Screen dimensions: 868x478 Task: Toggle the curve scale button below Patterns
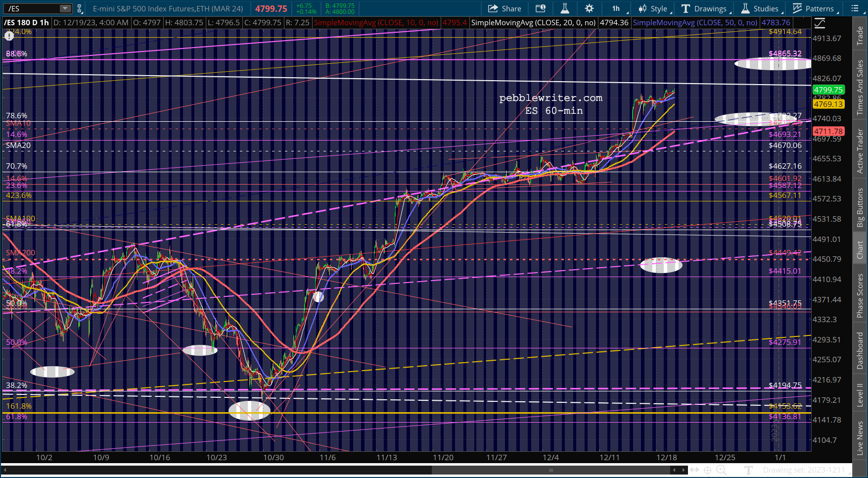pyautogui.click(x=820, y=23)
